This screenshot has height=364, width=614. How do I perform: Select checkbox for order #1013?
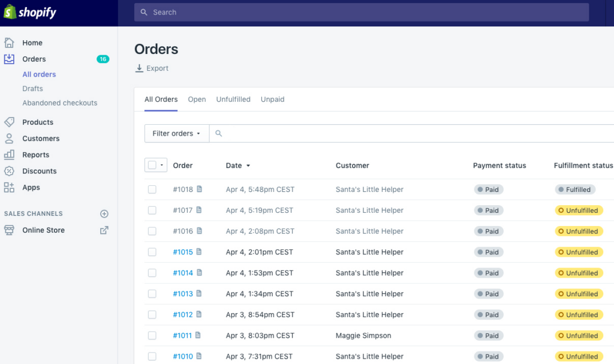tap(152, 294)
